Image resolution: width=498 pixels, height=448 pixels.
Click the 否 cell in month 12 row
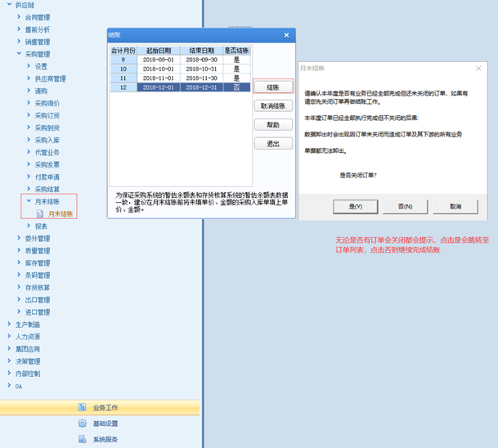coord(236,87)
